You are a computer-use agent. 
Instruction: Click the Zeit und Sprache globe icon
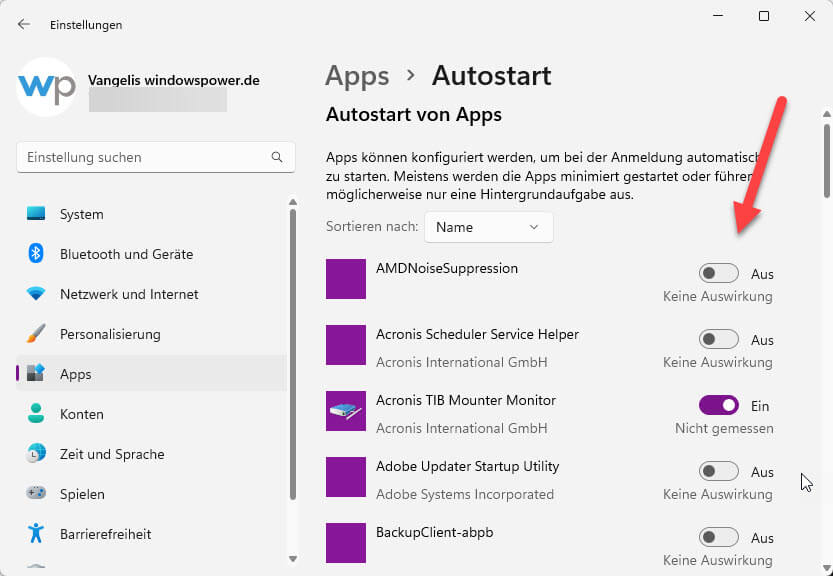pos(36,453)
